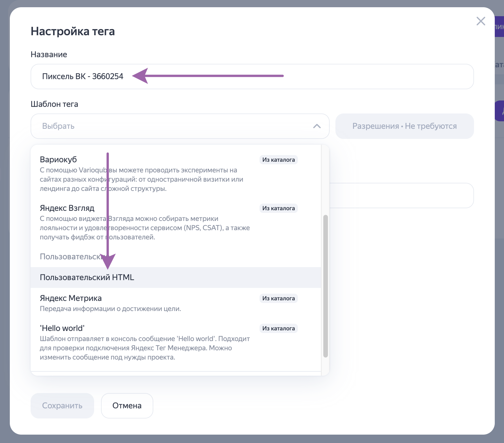Close the tag settings dialog
504x443 pixels.
481,21
